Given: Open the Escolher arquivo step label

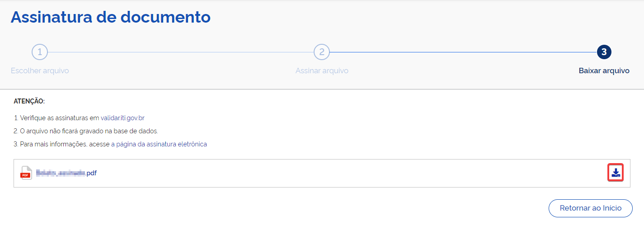Looking at the screenshot, I should 40,70.
